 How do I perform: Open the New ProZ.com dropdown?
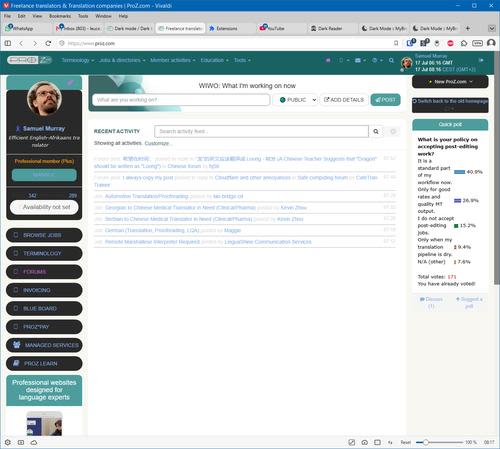(450, 82)
